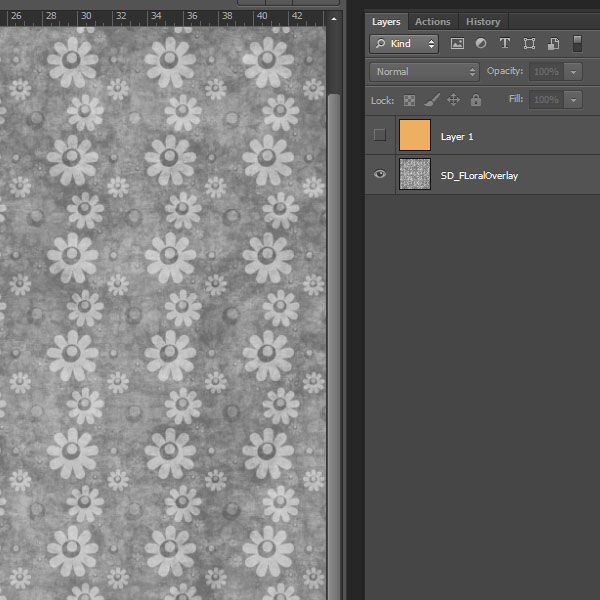Open the Opacity slider dropdown arrow
This screenshot has height=600, width=600.
click(573, 72)
